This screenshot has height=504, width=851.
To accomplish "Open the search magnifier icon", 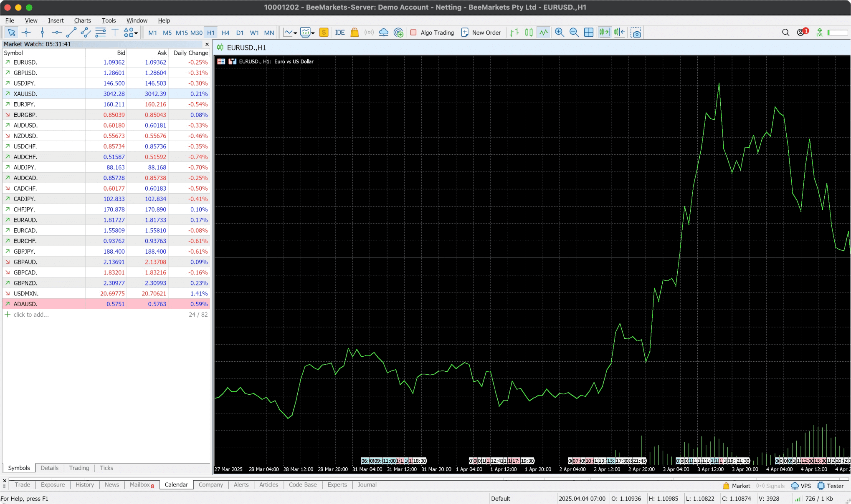I will [x=785, y=33].
